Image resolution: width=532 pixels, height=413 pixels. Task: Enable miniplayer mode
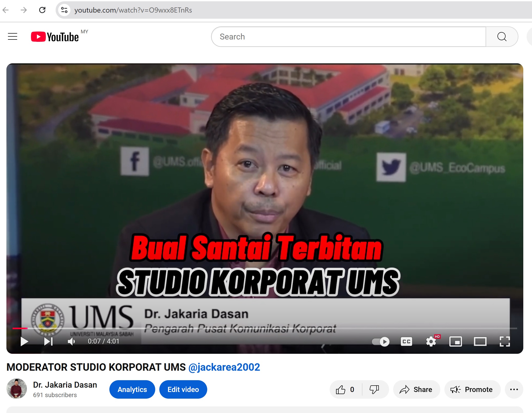456,341
